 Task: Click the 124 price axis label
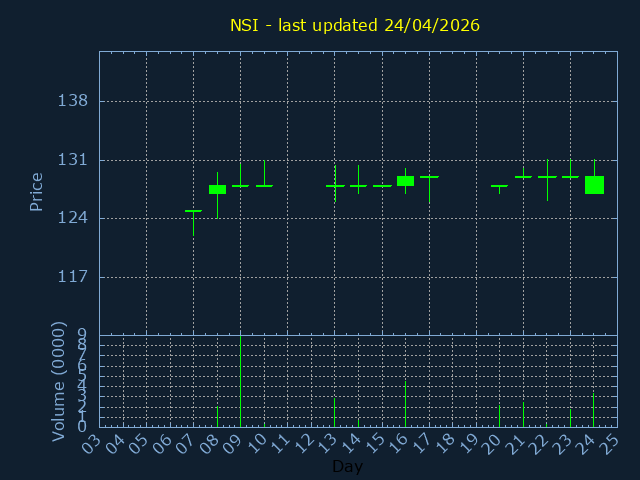(x=73, y=218)
